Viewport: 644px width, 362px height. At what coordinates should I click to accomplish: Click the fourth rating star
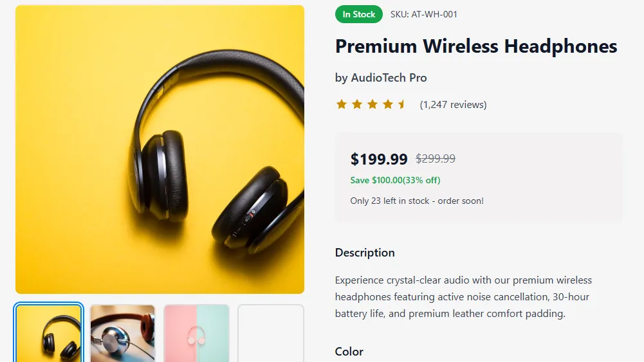388,104
